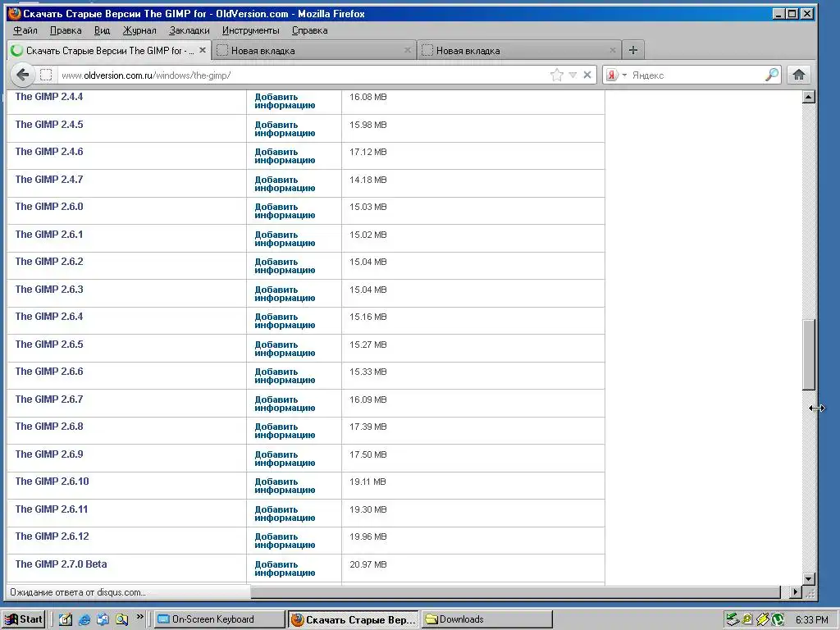Switch to the second Новая вкладка tab

[x=314, y=50]
